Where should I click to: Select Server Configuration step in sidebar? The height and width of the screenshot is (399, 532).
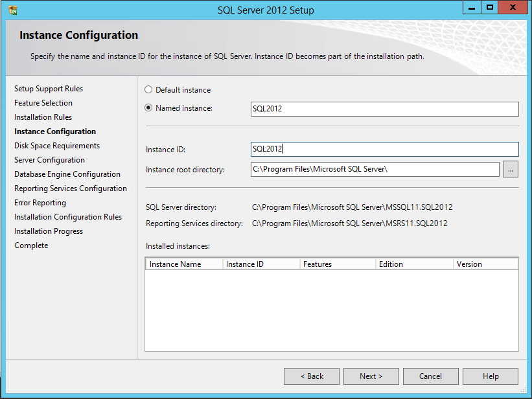[49, 160]
